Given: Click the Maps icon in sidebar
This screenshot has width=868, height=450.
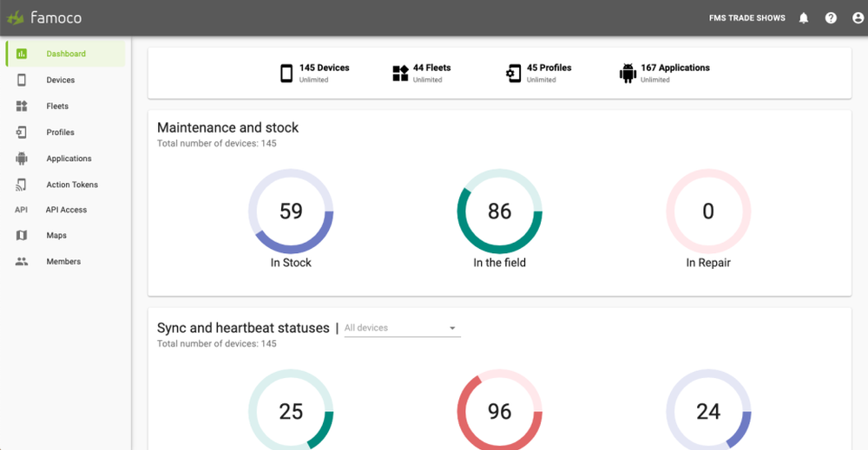Looking at the screenshot, I should 22,236.
